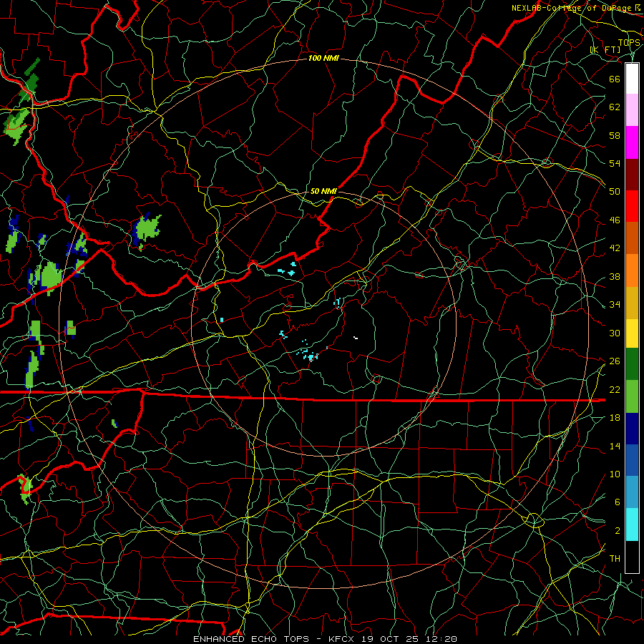644x644 pixels.
Task: Select the 58 legend value
Action: tap(615, 135)
